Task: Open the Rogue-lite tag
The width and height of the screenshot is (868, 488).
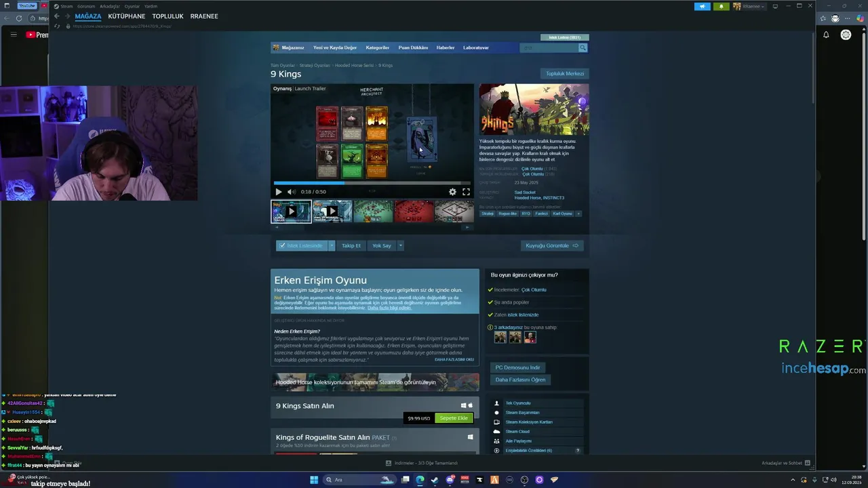Action: 507,213
